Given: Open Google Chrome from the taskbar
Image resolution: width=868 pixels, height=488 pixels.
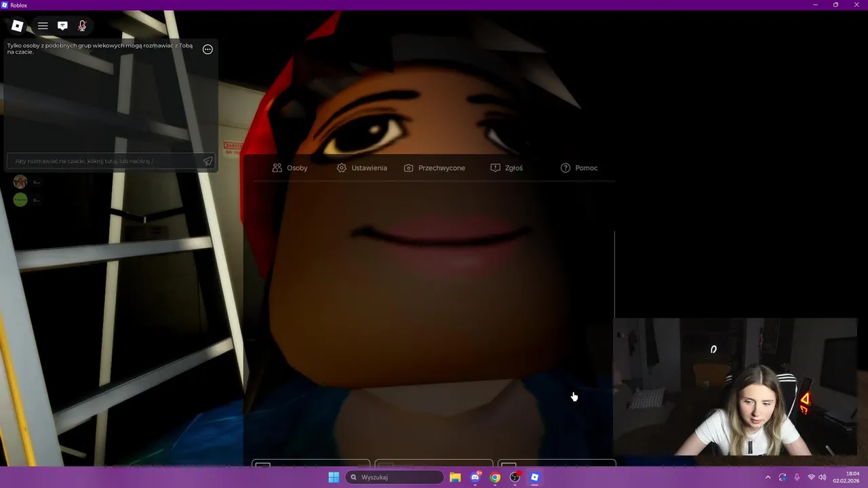Looking at the screenshot, I should 495,477.
